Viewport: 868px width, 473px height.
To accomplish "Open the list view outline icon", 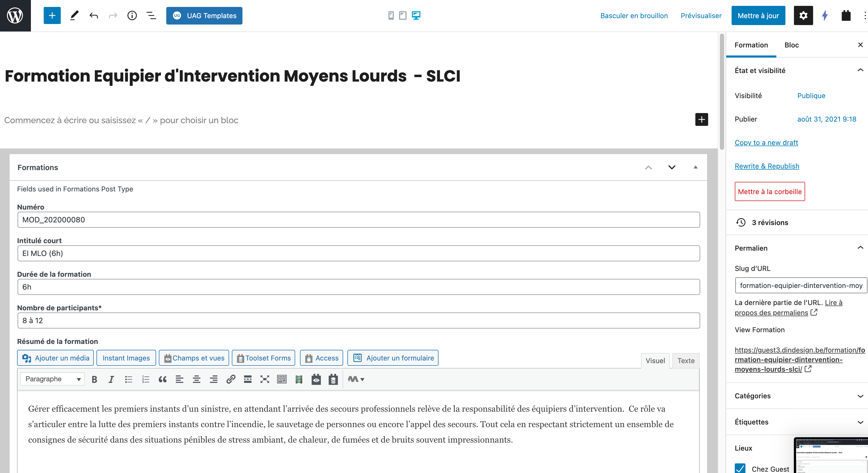I will (151, 15).
